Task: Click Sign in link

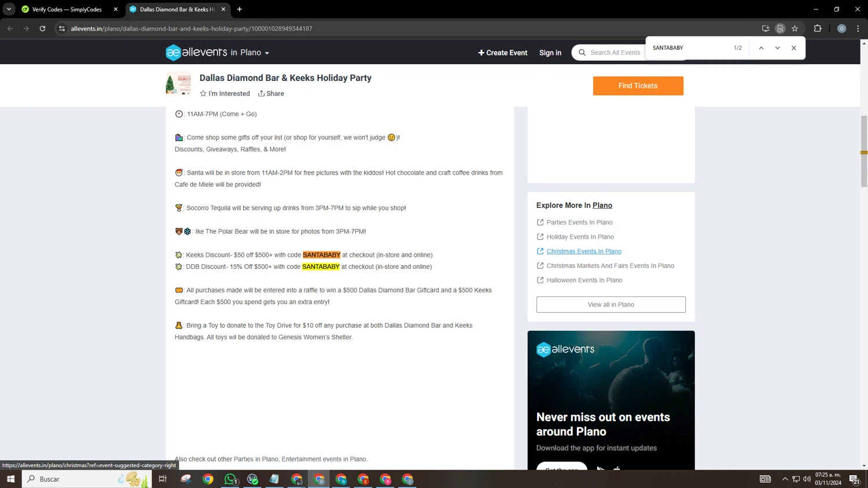Action: tap(550, 53)
